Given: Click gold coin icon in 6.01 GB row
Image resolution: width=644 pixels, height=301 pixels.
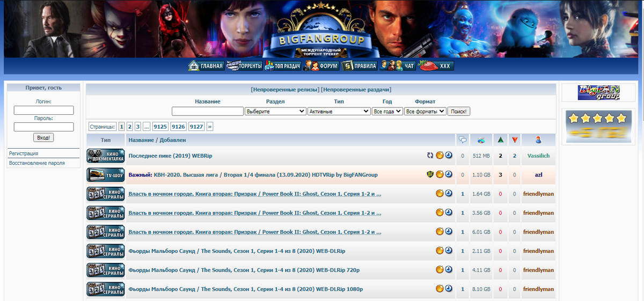Looking at the screenshot, I should [440, 232].
